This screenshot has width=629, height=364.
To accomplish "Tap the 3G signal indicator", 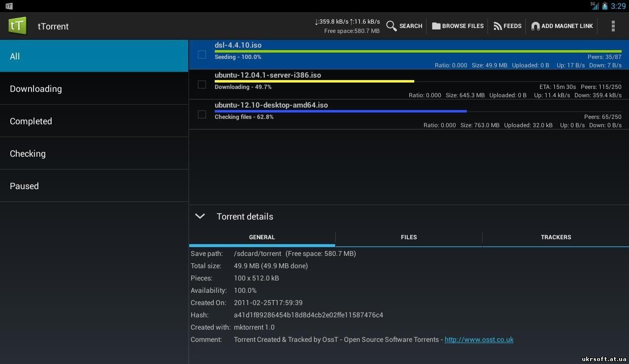I will pyautogui.click(x=595, y=6).
